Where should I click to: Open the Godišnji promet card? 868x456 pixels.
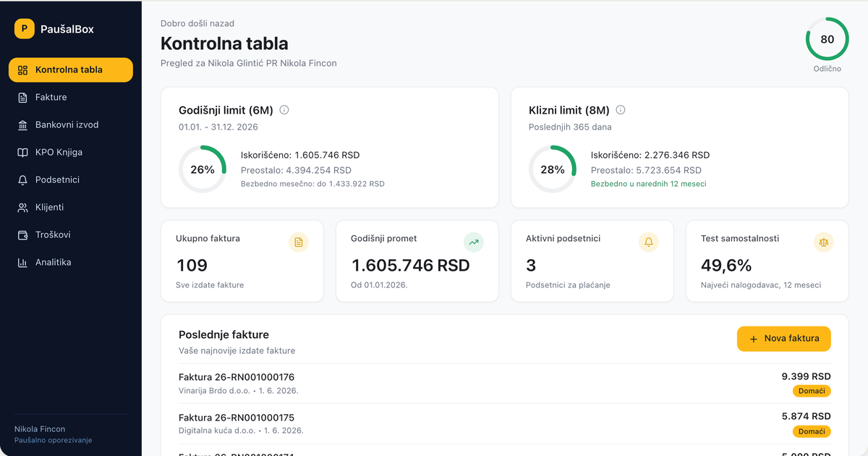click(417, 261)
